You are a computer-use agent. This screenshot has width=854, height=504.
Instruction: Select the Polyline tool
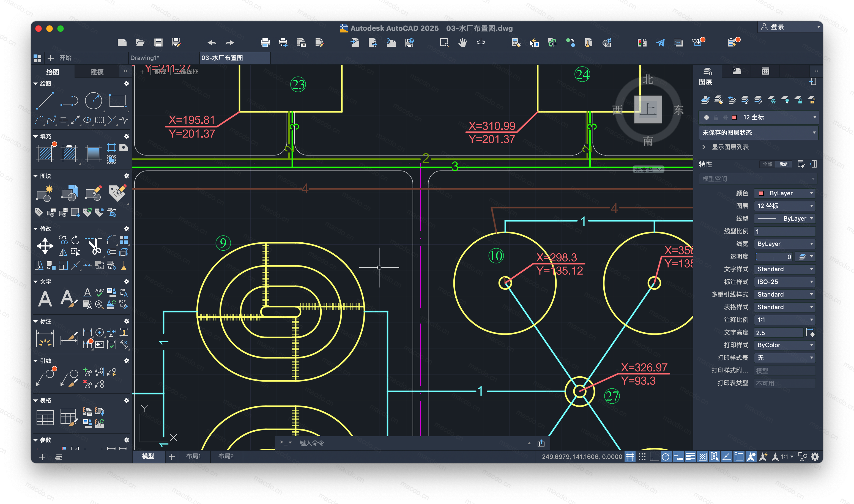(69, 100)
